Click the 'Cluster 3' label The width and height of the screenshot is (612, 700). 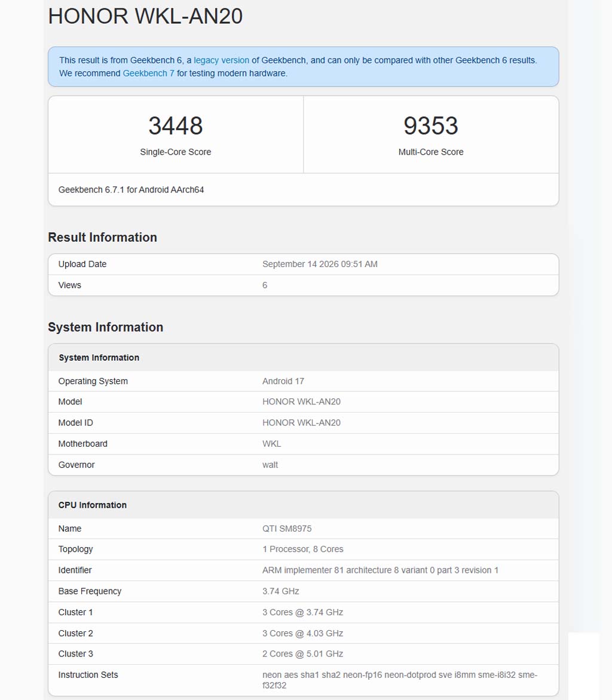pyautogui.click(x=75, y=653)
